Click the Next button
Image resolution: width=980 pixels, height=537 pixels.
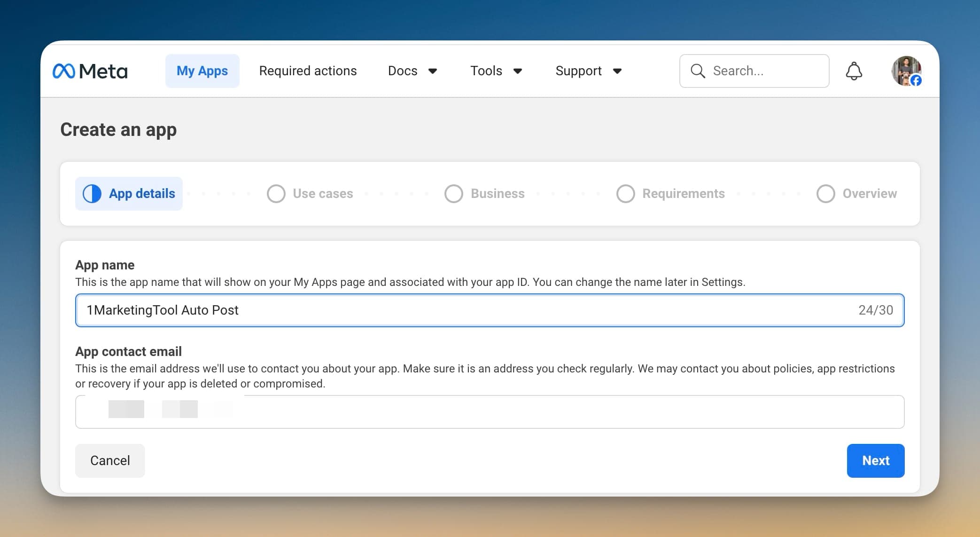tap(876, 461)
